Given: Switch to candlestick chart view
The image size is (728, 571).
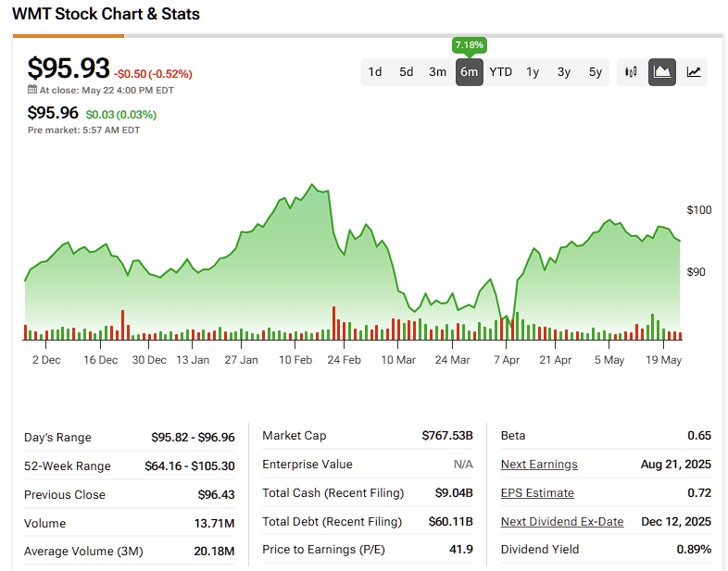Looking at the screenshot, I should [631, 72].
